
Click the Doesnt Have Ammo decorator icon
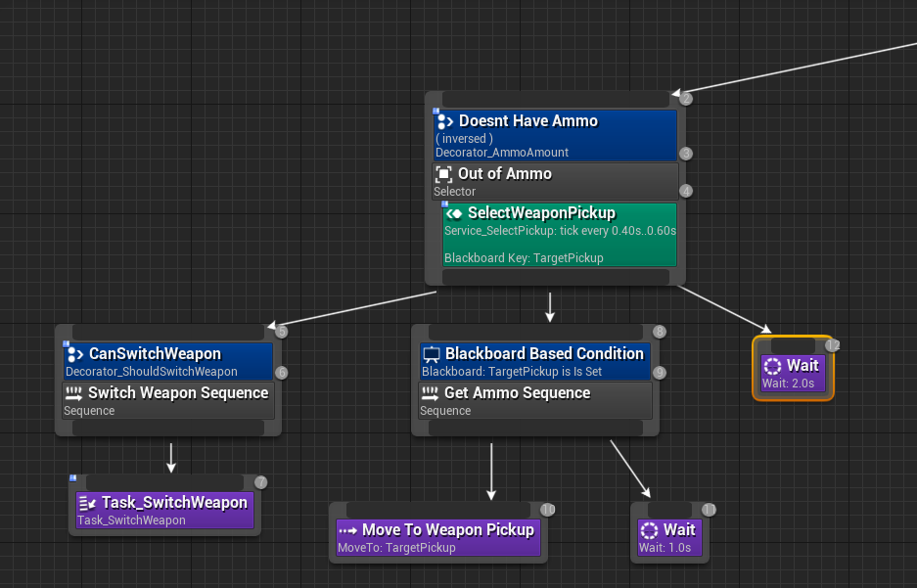coord(445,121)
